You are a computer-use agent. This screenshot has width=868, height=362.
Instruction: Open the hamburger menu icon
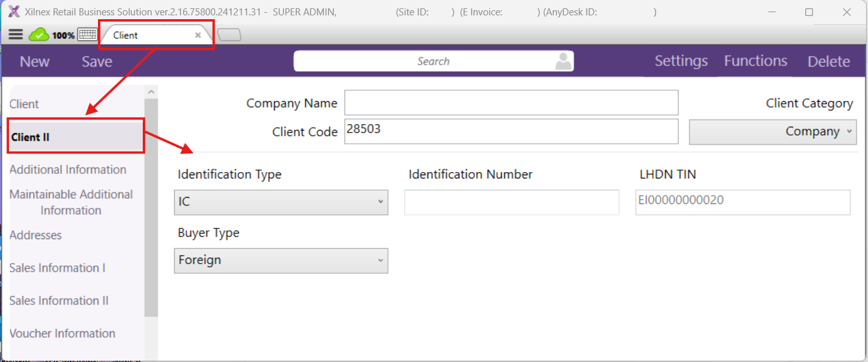[x=15, y=35]
